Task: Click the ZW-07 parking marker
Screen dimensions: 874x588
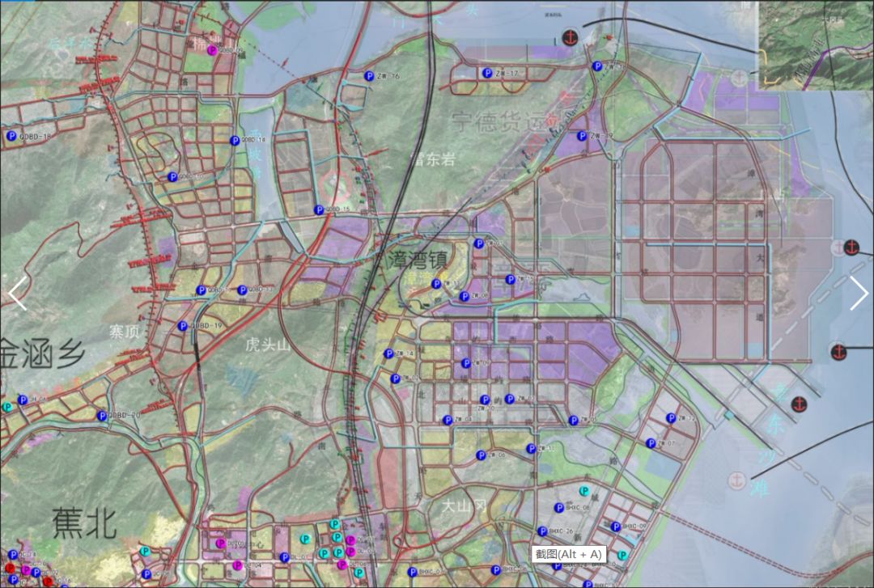Action: pyautogui.click(x=651, y=443)
